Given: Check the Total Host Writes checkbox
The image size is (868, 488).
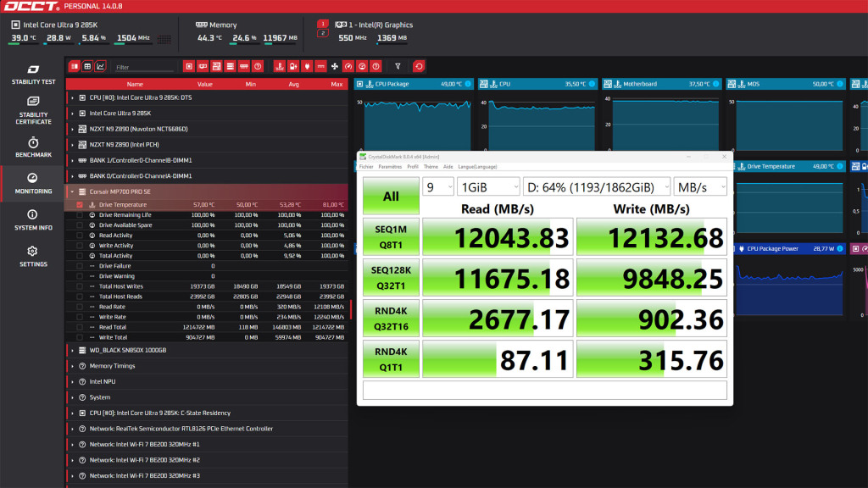Looking at the screenshot, I should [x=80, y=286].
